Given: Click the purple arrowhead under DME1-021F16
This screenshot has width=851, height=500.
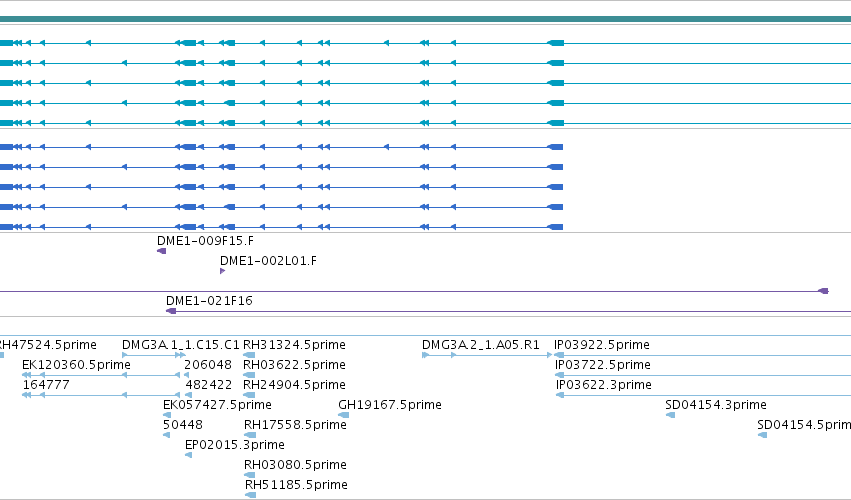Looking at the screenshot, I should tap(171, 311).
